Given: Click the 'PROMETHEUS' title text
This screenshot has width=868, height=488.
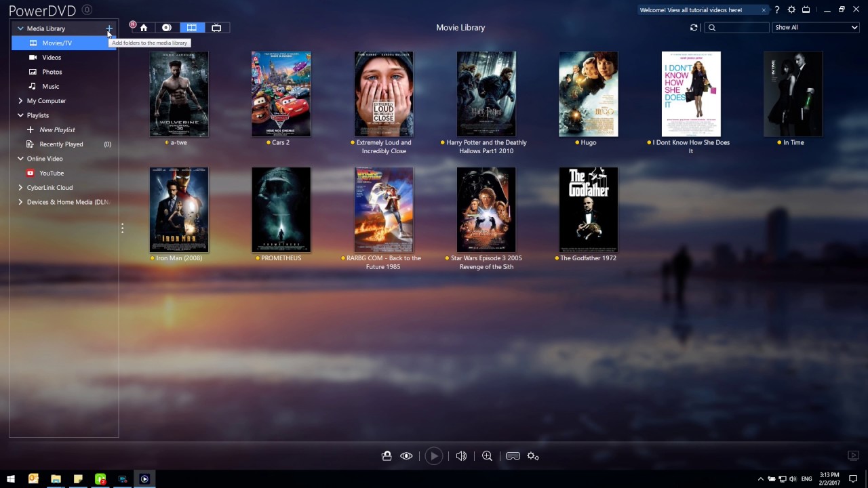Looking at the screenshot, I should pyautogui.click(x=281, y=258).
